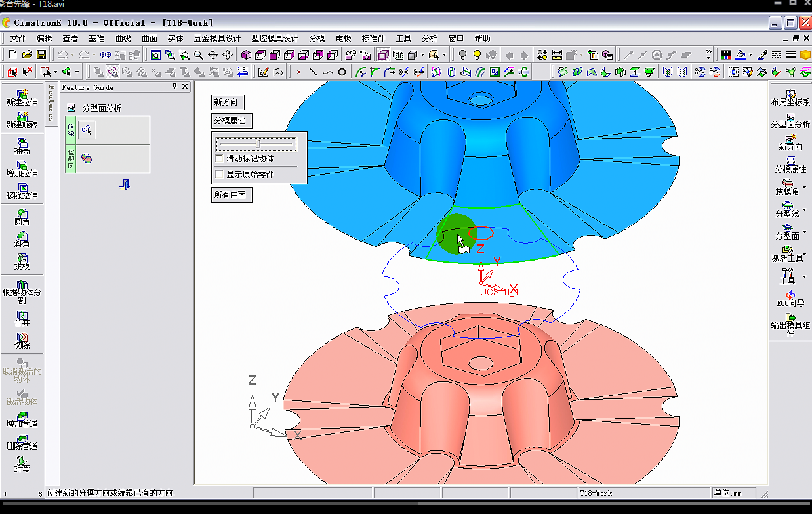Click the 单位:mm status bar field
This screenshot has width=812, height=514.
[733, 493]
